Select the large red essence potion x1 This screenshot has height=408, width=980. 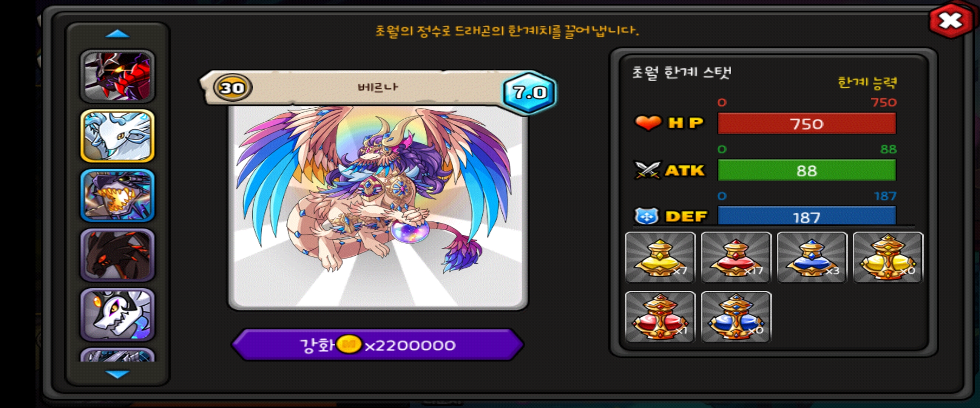coord(661,317)
